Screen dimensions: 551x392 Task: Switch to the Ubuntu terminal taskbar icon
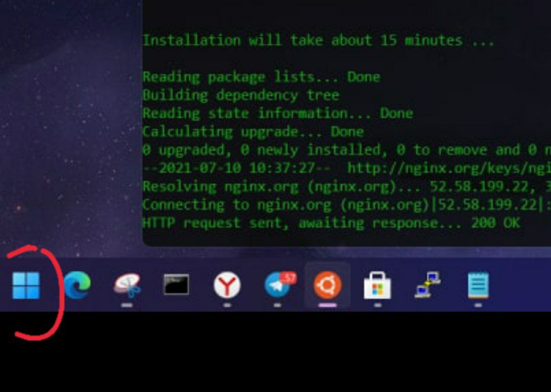pyautogui.click(x=328, y=285)
